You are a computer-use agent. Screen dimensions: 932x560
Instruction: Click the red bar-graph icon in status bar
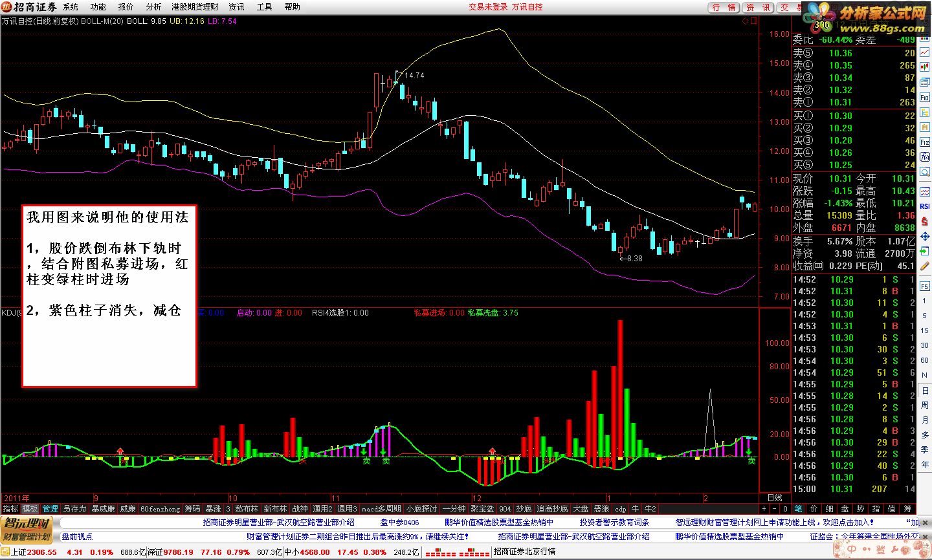457,552
